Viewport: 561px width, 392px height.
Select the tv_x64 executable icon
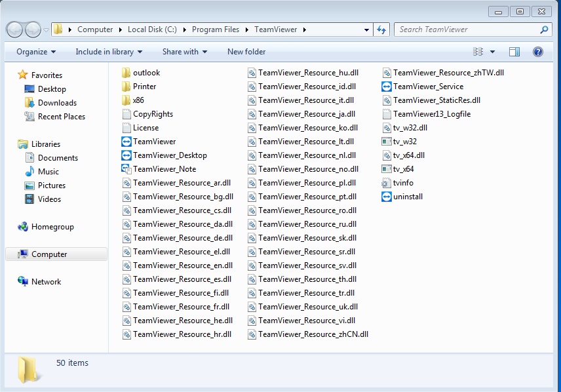tap(387, 169)
